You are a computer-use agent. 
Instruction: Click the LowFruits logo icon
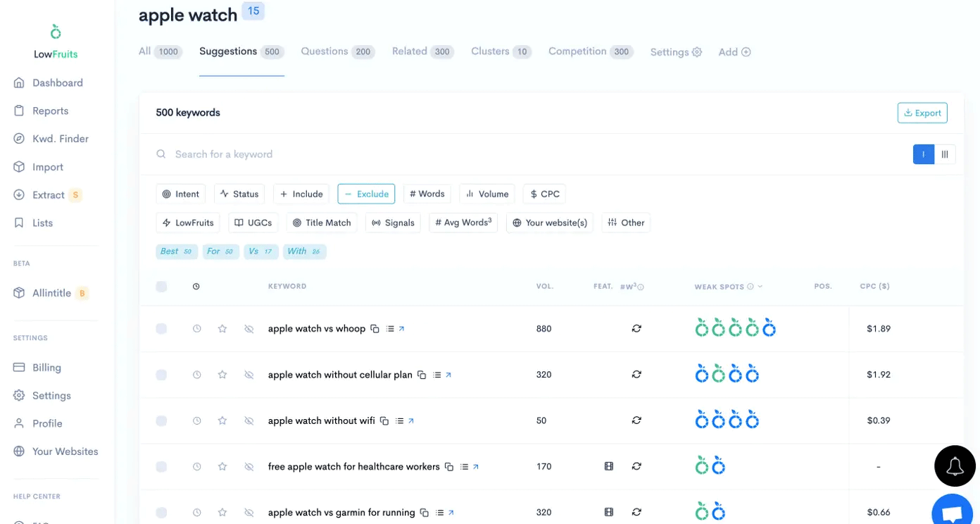(56, 32)
